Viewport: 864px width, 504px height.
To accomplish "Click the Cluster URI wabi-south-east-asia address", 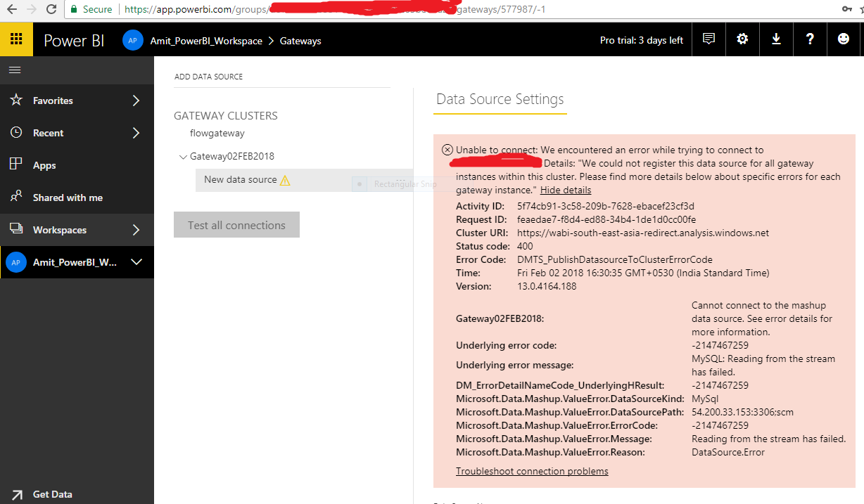I will point(643,233).
